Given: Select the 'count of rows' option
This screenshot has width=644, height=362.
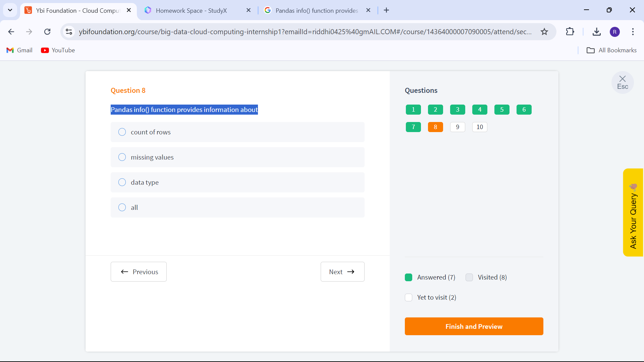Looking at the screenshot, I should click(237, 132).
